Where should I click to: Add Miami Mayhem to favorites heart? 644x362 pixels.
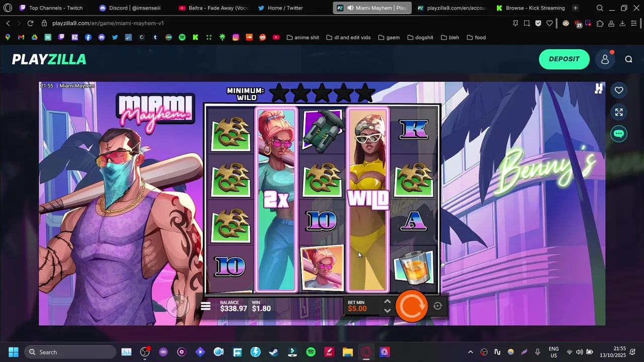coord(619,90)
